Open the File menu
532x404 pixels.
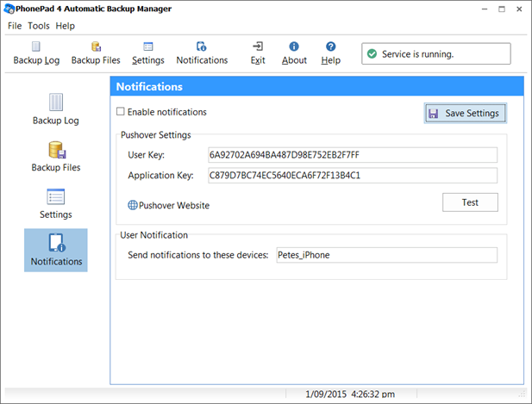[15, 26]
